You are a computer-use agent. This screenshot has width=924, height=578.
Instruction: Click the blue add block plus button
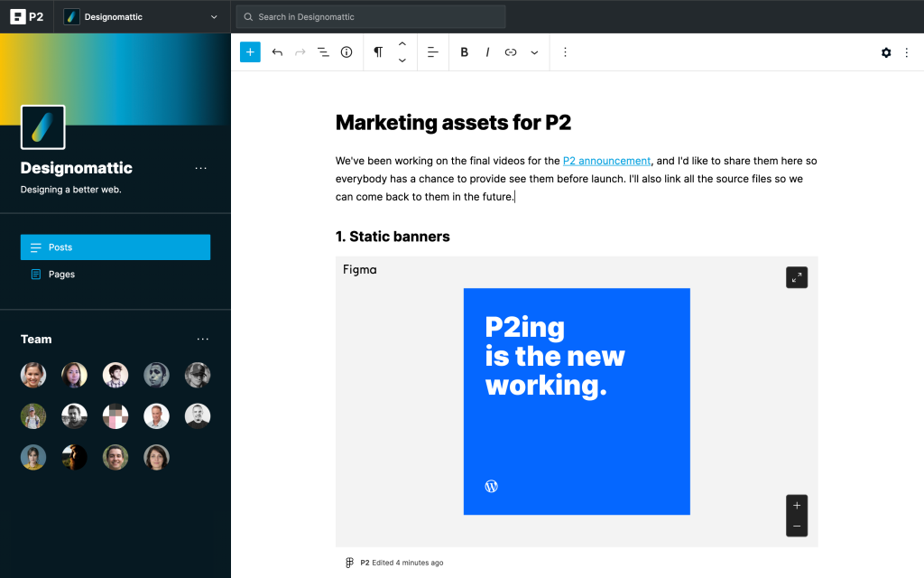click(250, 51)
